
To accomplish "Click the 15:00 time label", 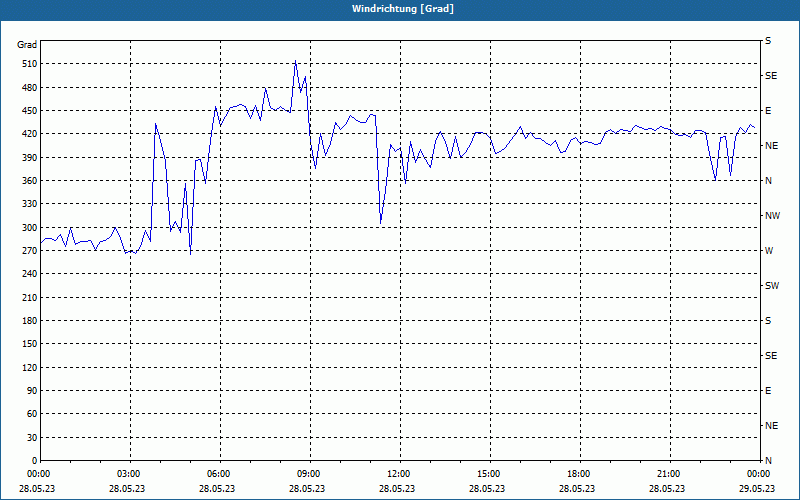I will click(489, 474).
